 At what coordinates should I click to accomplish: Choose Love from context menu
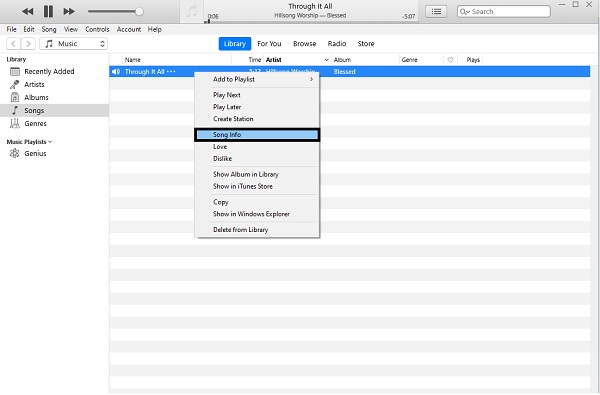pos(257,147)
